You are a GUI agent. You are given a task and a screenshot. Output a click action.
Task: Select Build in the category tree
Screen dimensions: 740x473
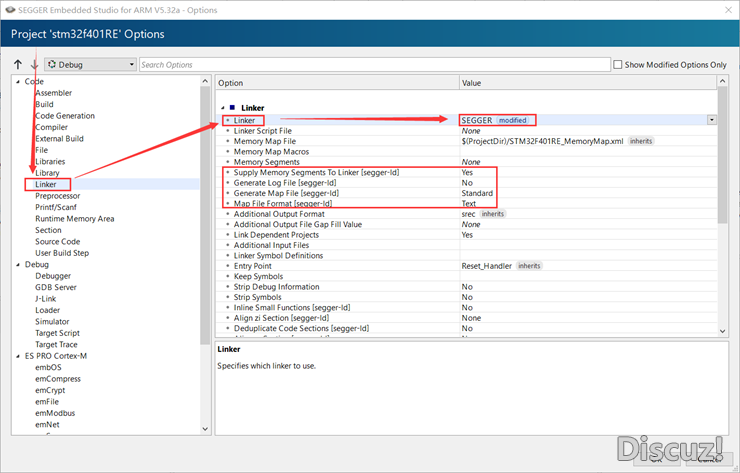pos(44,104)
